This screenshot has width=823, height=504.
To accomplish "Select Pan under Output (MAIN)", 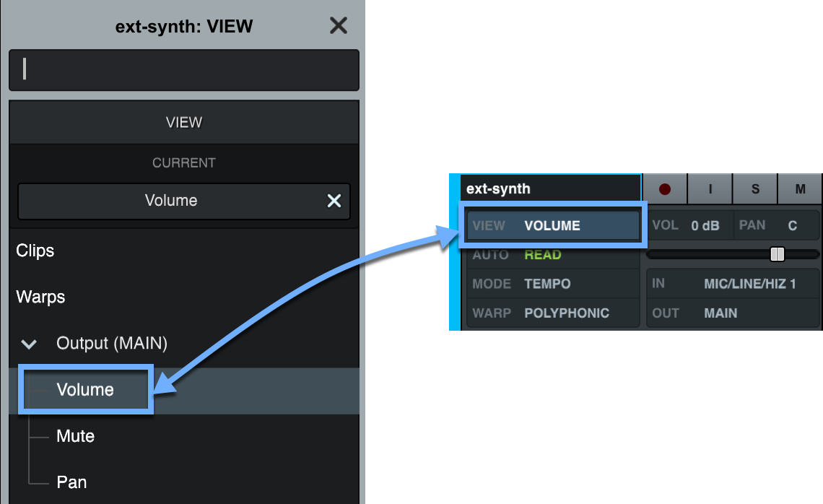I will tap(71, 482).
